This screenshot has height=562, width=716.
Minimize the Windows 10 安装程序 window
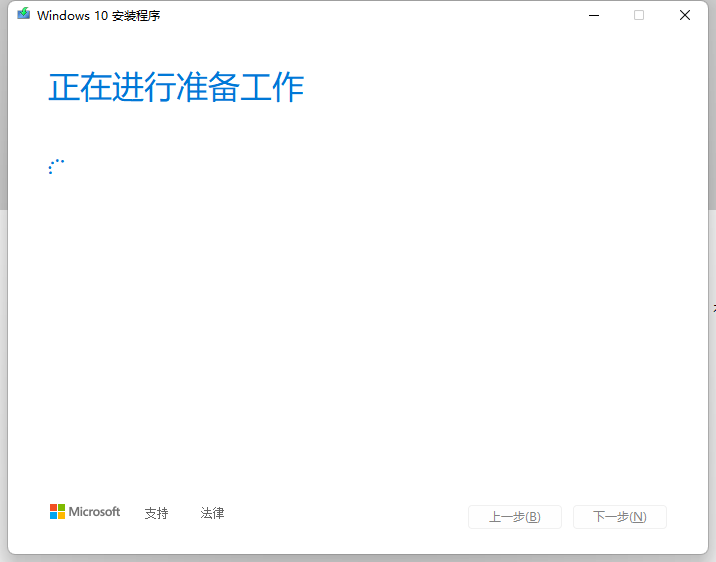pyautogui.click(x=594, y=16)
